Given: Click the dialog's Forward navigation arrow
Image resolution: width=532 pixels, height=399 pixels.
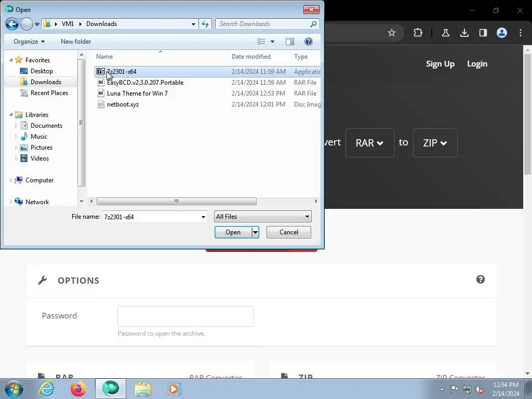Looking at the screenshot, I should click(26, 24).
